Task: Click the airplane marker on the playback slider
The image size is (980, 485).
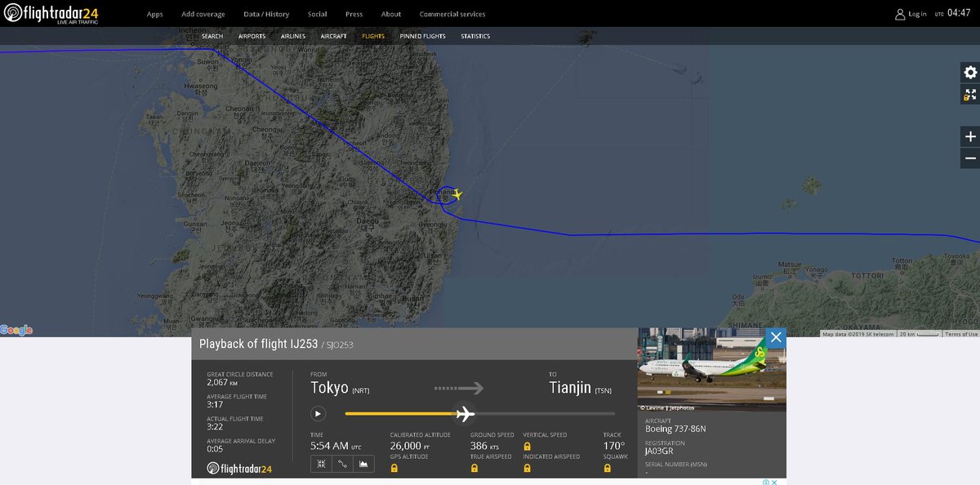Action: (x=465, y=414)
